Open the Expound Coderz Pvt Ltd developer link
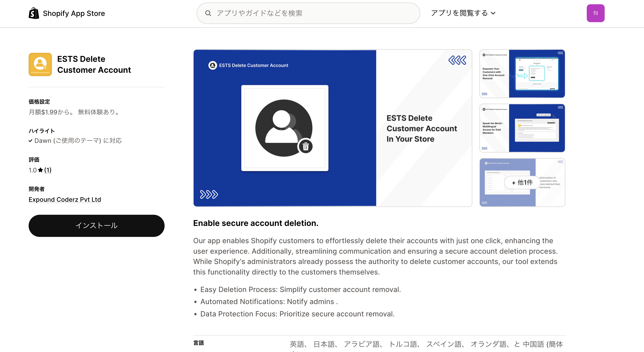 pos(65,200)
